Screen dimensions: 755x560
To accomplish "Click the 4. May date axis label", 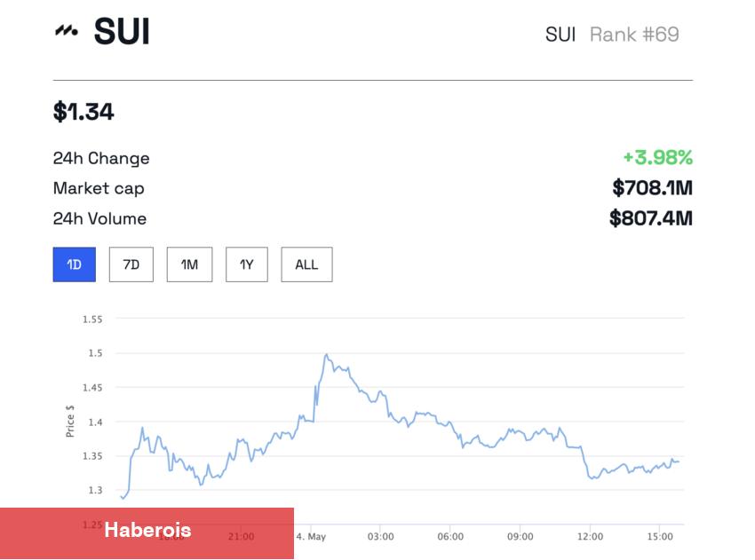I will pyautogui.click(x=311, y=537).
